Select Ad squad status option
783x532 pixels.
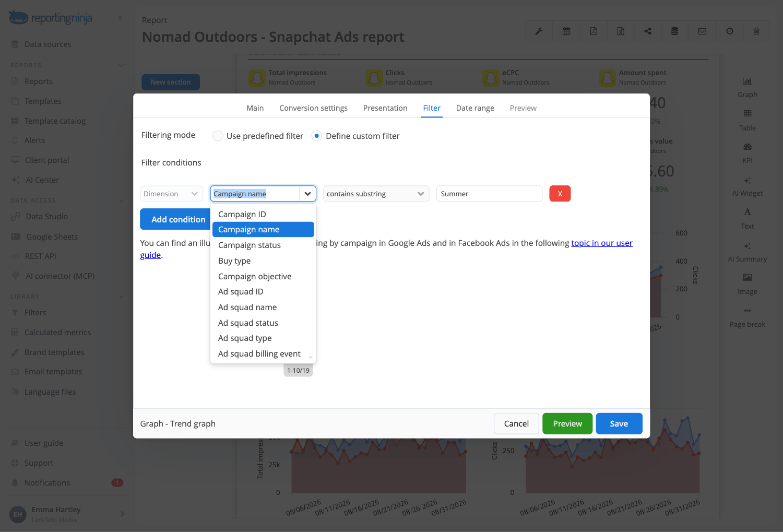(263, 323)
